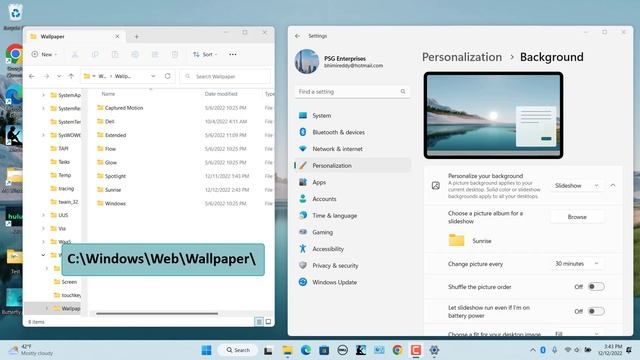Click the Copy icon in File Explorer toolbar
640x360 pixels.
click(95, 54)
